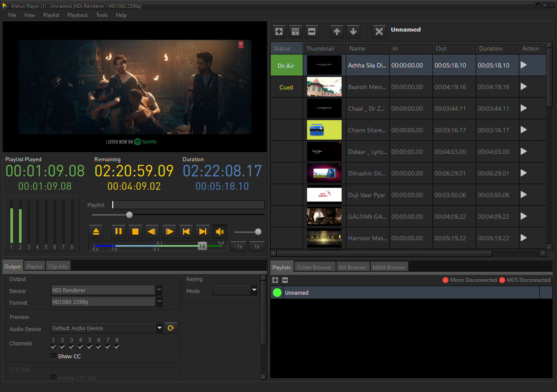557x392 pixels.
Task: Eject the current clip with eject button
Action: click(96, 232)
